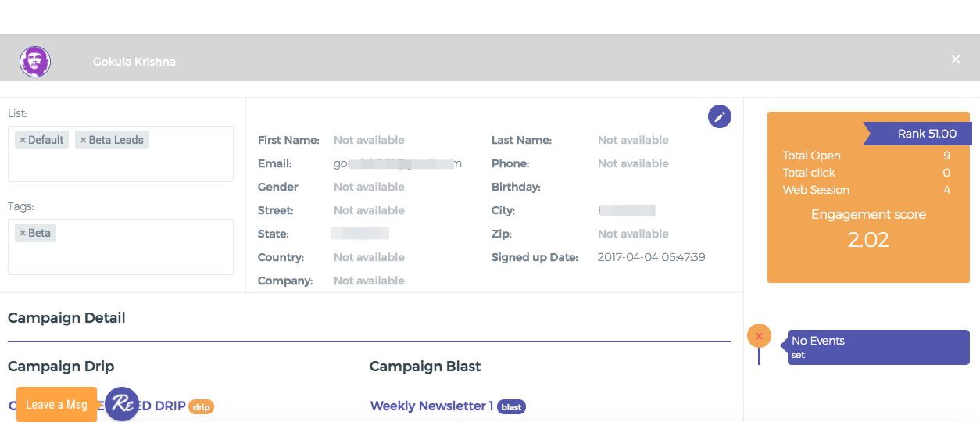980x422 pixels.
Task: Remove the Beta tag
Action: [23, 234]
